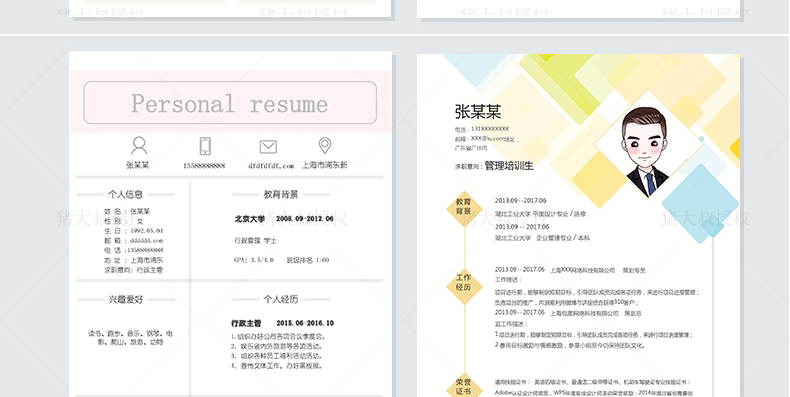Image resolution: width=790 pixels, height=397 pixels.
Task: Click the 湖北工业大学 平面设计专业 / 选修 line
Action: coord(540,214)
